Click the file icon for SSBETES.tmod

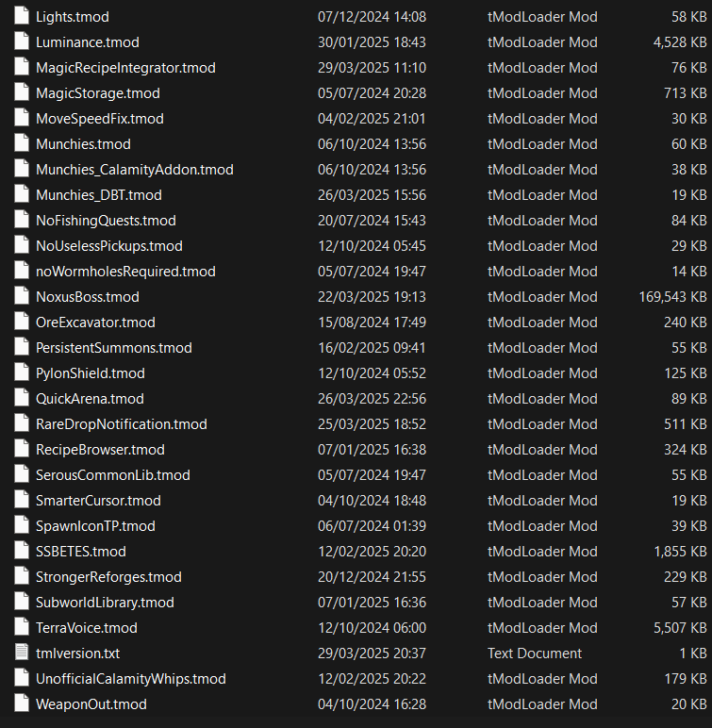coord(22,550)
